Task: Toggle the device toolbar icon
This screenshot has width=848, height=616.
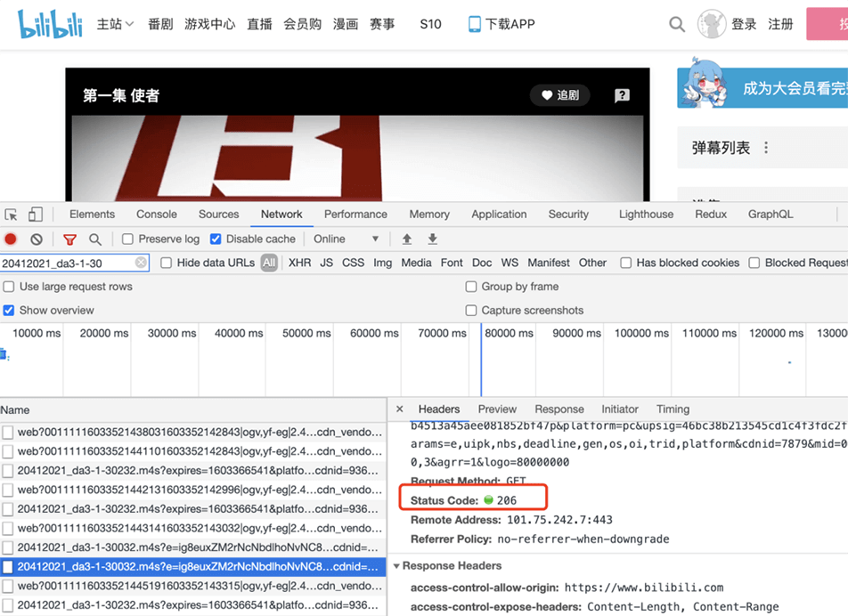Action: point(36,215)
